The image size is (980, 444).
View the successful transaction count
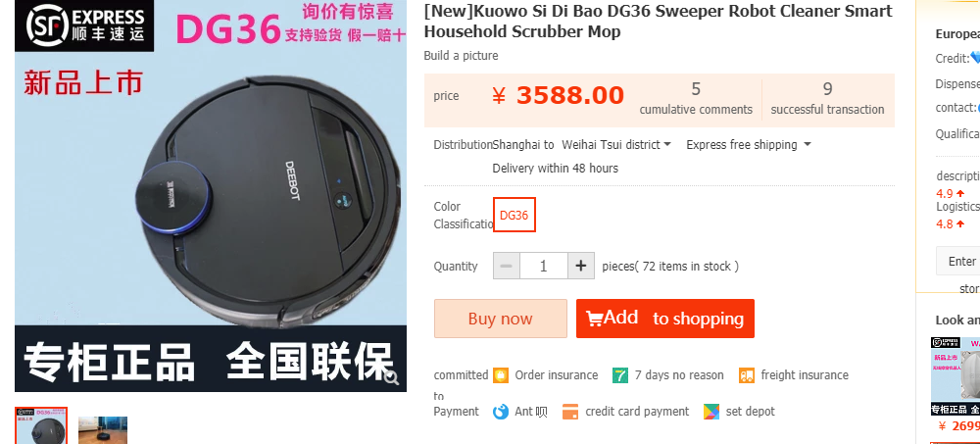(827, 99)
